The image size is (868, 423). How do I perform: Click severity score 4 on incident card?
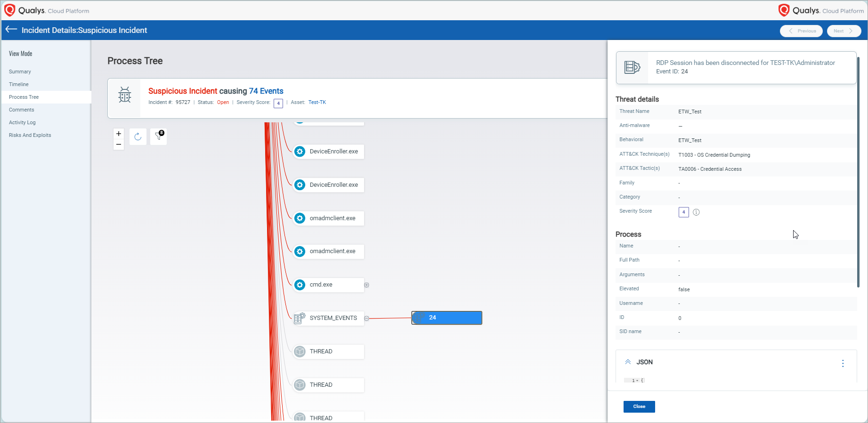[278, 103]
